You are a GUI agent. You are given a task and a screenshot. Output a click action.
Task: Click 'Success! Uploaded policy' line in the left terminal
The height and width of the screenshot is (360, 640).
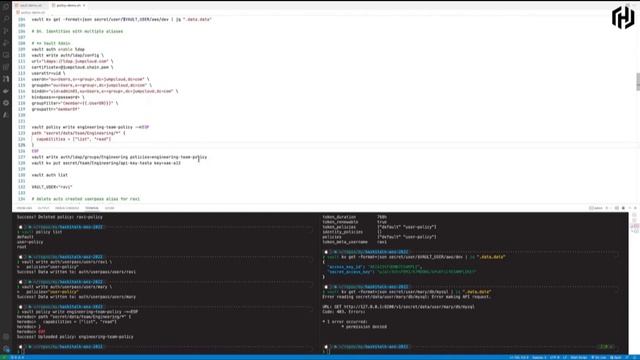(x=75, y=337)
